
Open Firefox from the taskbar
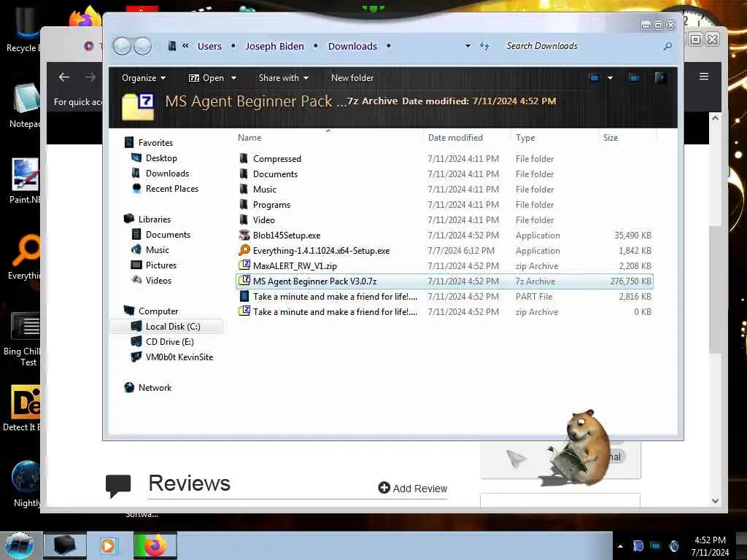(155, 545)
